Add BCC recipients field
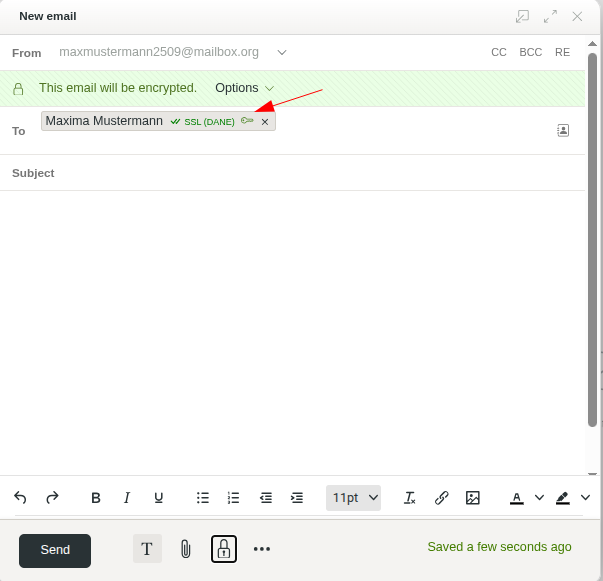 [x=530, y=52]
